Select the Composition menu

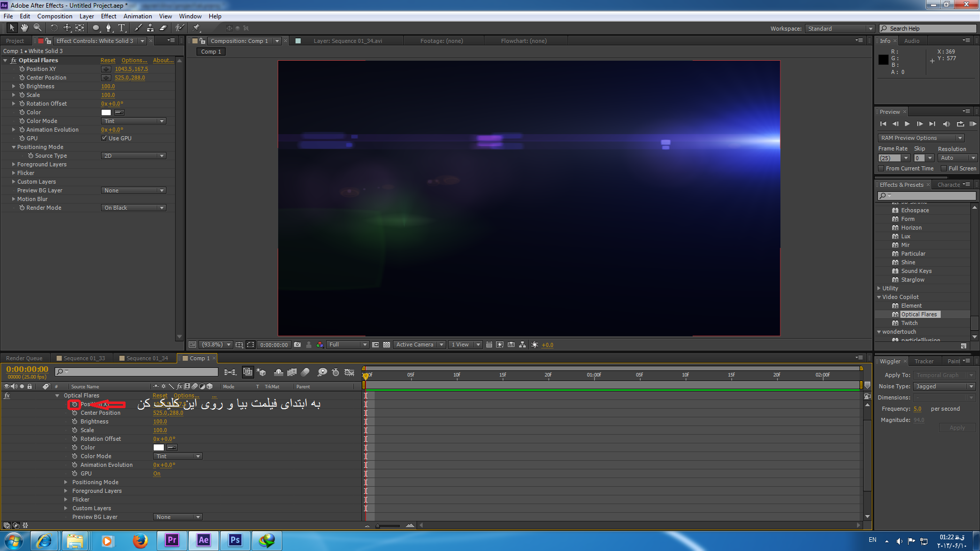[x=54, y=16]
